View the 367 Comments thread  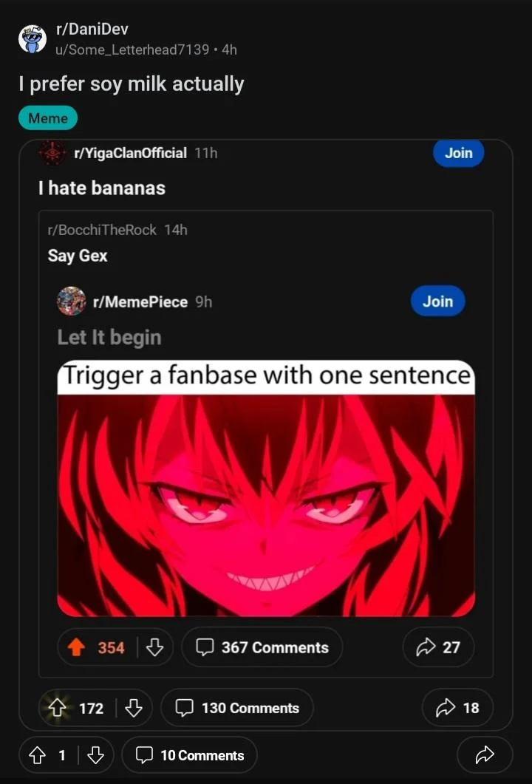[262, 647]
